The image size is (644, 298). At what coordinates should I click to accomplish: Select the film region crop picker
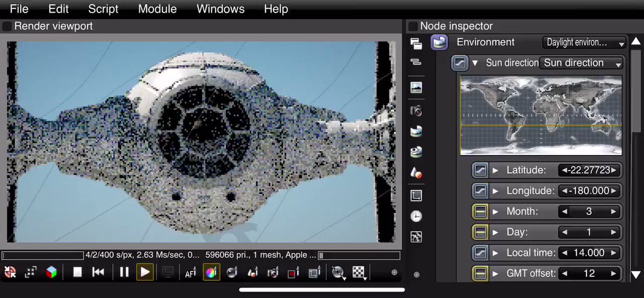(x=314, y=272)
